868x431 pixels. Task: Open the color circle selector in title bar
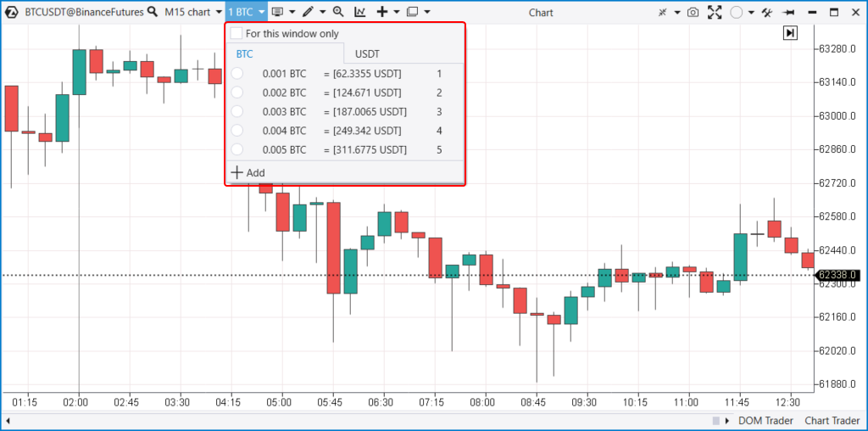coord(736,12)
